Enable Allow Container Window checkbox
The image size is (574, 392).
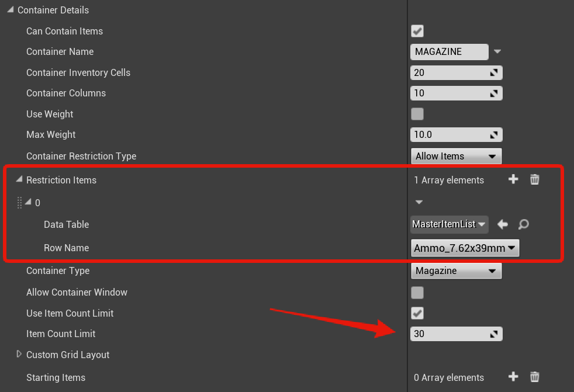(417, 293)
